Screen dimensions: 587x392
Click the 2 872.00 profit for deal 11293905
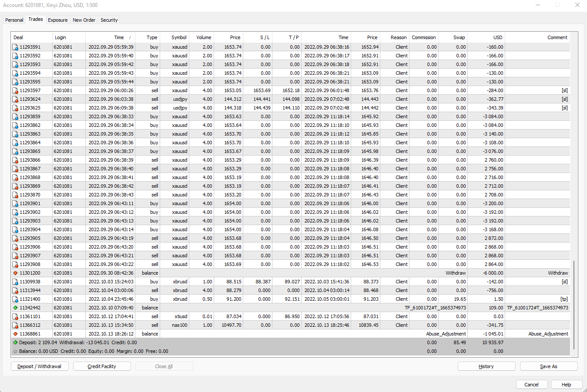[x=494, y=238]
